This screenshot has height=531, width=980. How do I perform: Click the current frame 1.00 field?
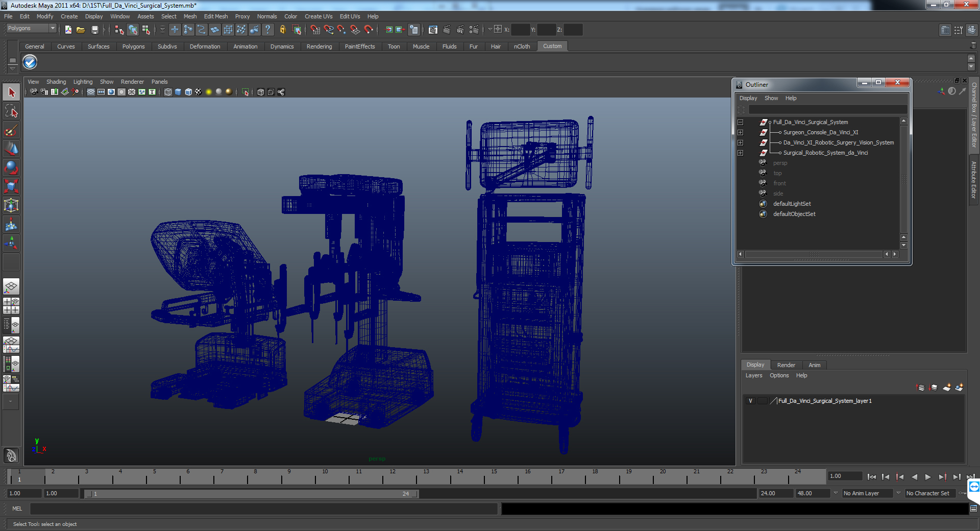click(x=845, y=476)
